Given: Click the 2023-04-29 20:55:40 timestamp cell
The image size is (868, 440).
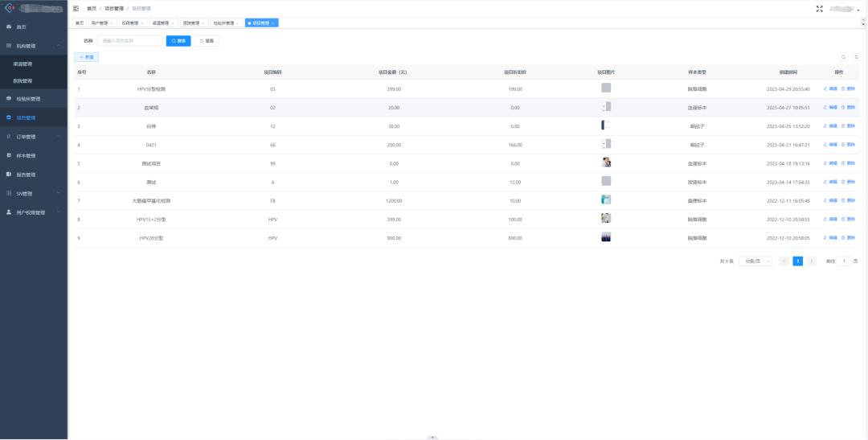Looking at the screenshot, I should coord(788,88).
